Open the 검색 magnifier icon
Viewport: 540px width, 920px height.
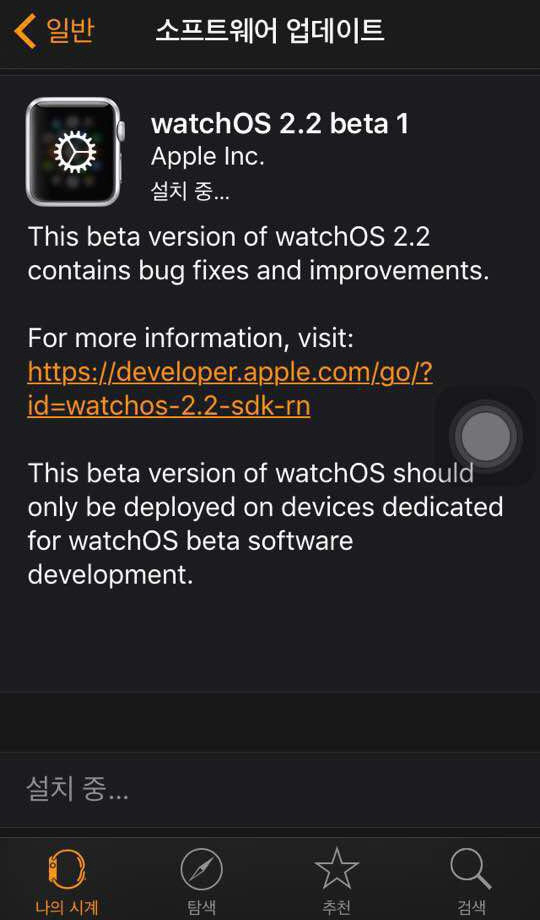(471, 869)
